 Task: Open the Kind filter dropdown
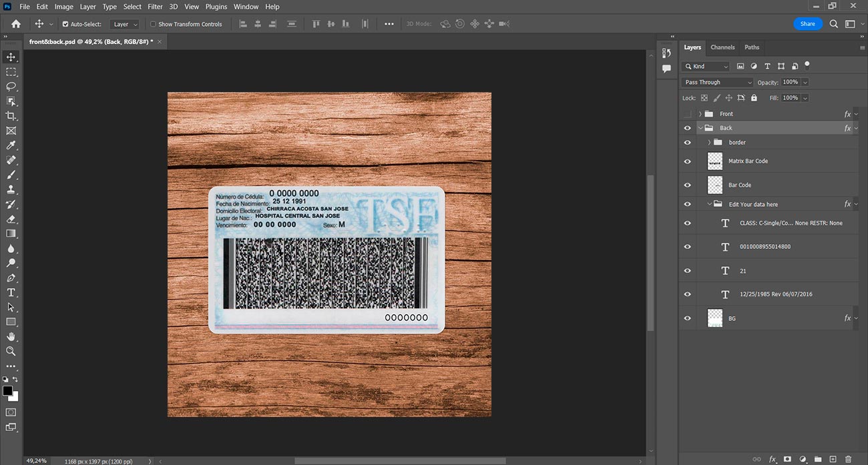[706, 66]
